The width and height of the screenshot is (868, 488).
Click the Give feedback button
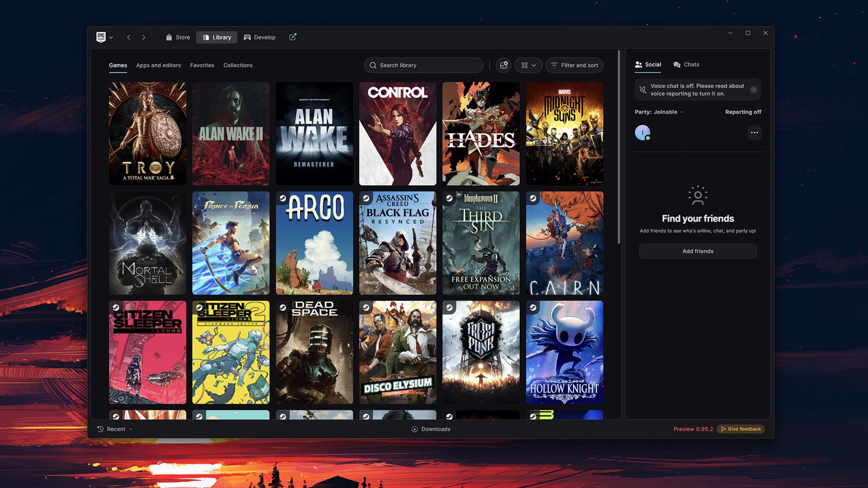click(741, 429)
